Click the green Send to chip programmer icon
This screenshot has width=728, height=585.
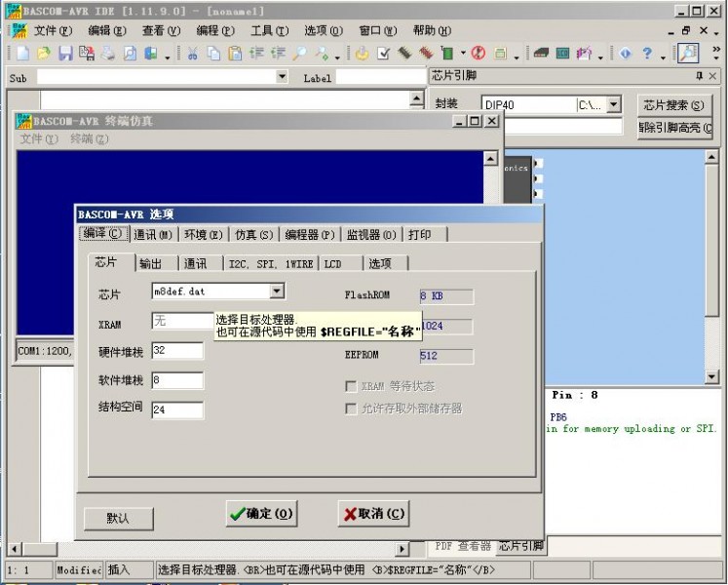(x=447, y=53)
